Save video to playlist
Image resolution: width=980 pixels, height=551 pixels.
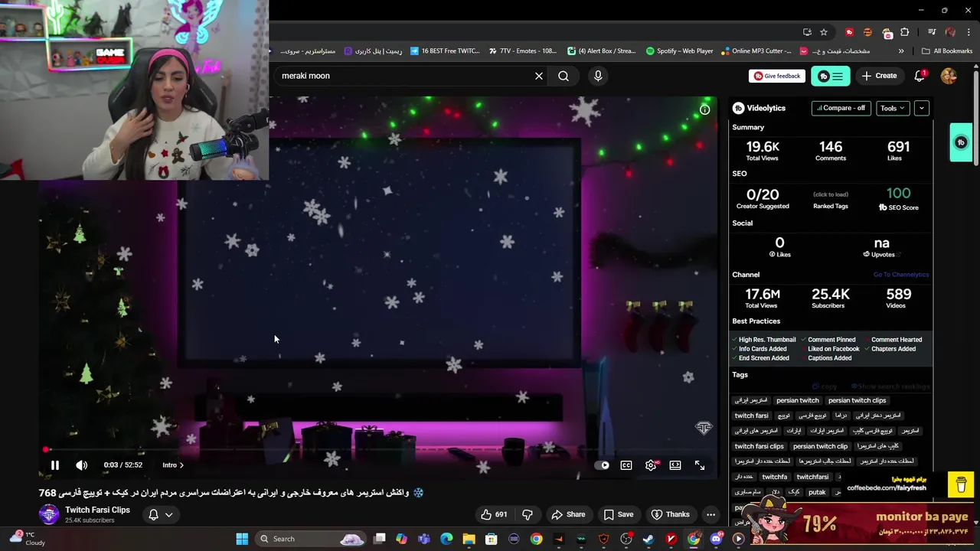click(619, 514)
